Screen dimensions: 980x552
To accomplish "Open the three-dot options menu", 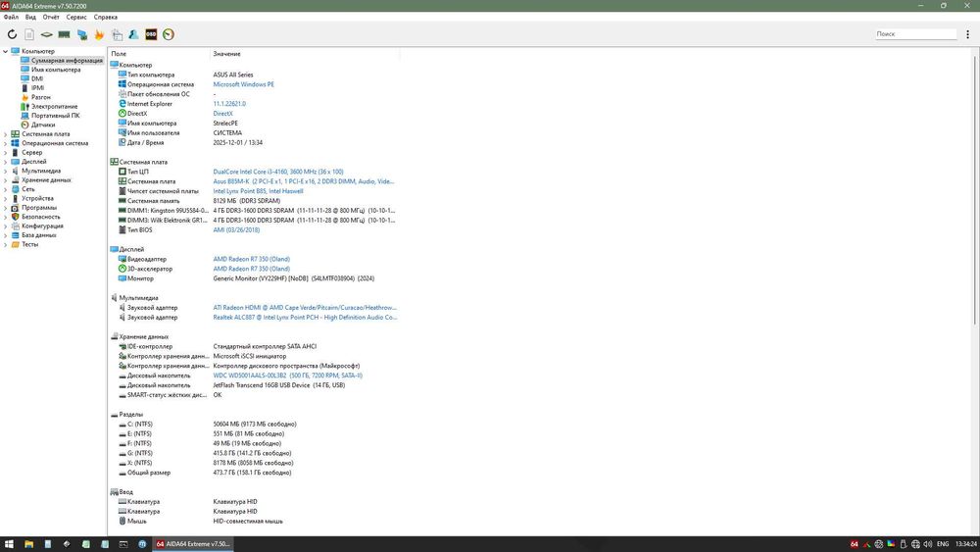I will pyautogui.click(x=967, y=34).
